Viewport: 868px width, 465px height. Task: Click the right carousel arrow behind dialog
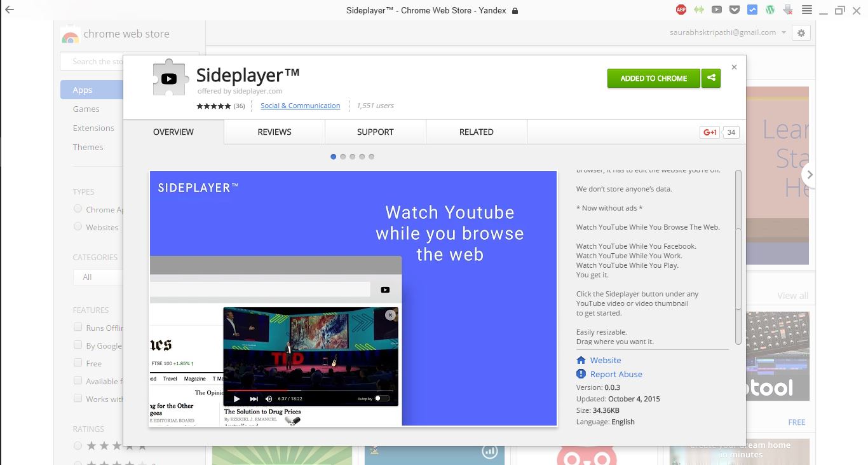809,174
